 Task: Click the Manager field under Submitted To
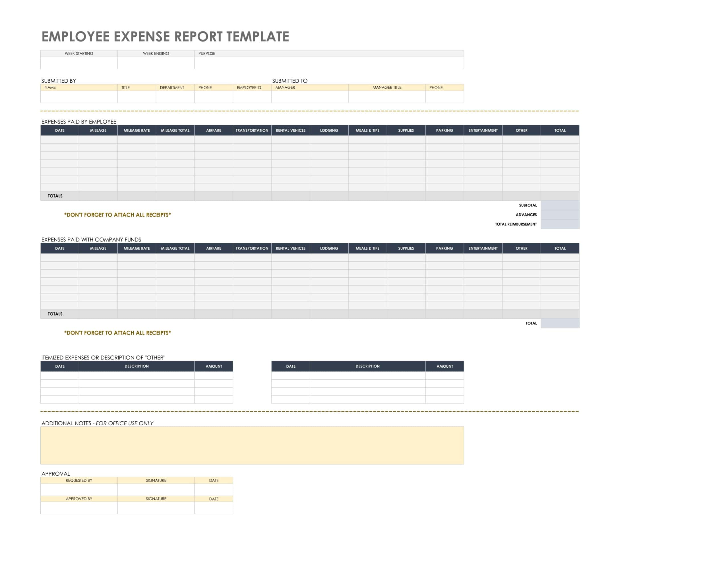(310, 97)
